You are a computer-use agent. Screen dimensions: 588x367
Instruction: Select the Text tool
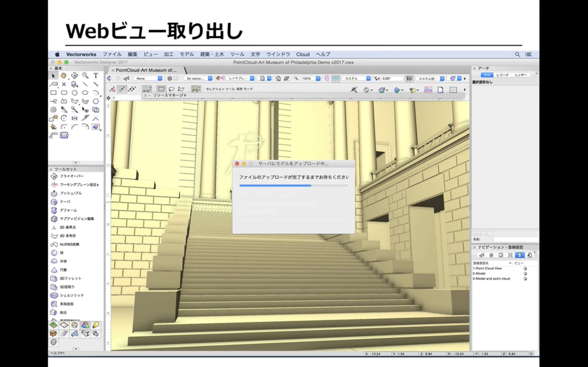tap(96, 76)
